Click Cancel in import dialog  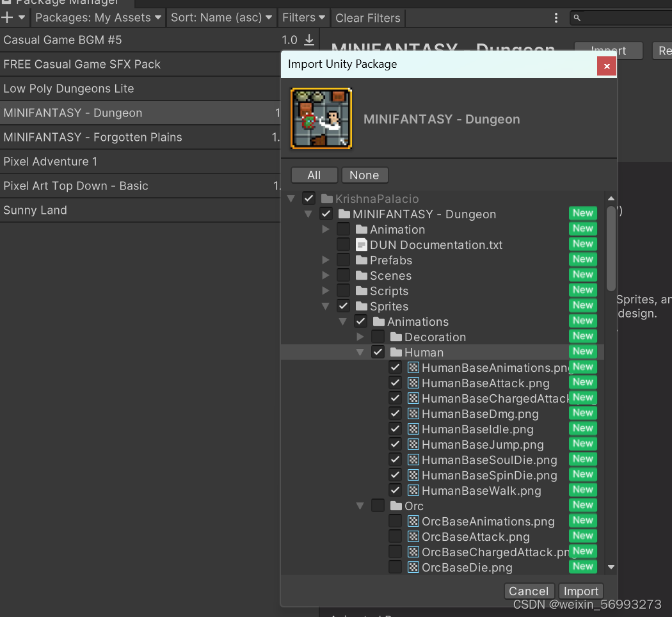tap(529, 591)
